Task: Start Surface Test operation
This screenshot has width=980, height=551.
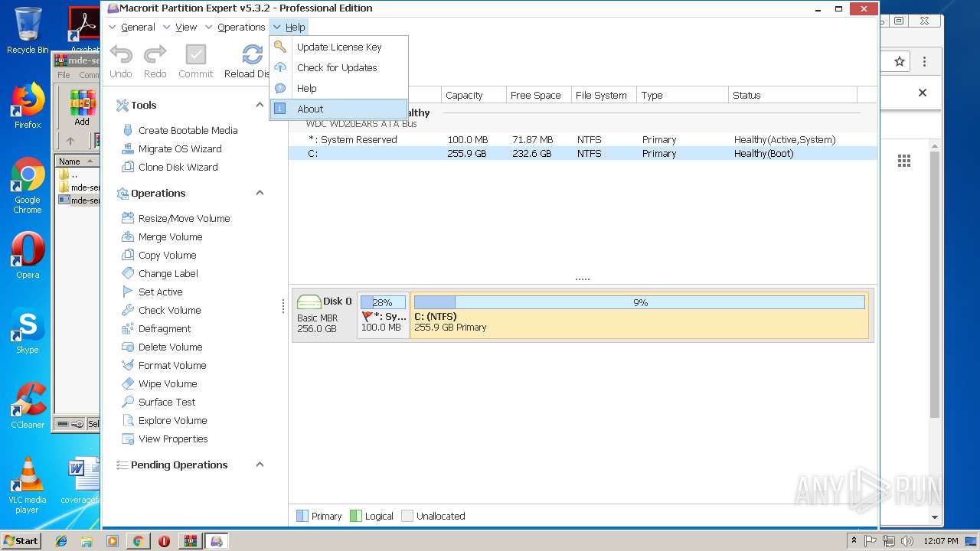Action: (x=158, y=402)
